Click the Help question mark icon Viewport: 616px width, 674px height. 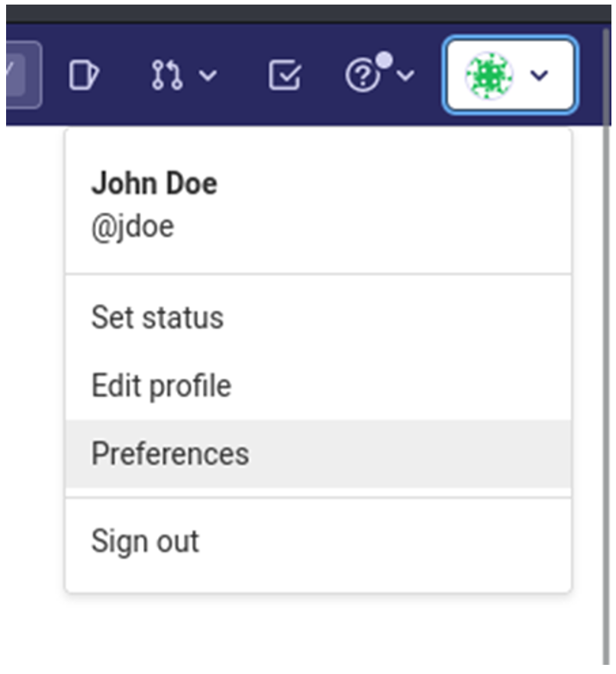click(x=363, y=76)
